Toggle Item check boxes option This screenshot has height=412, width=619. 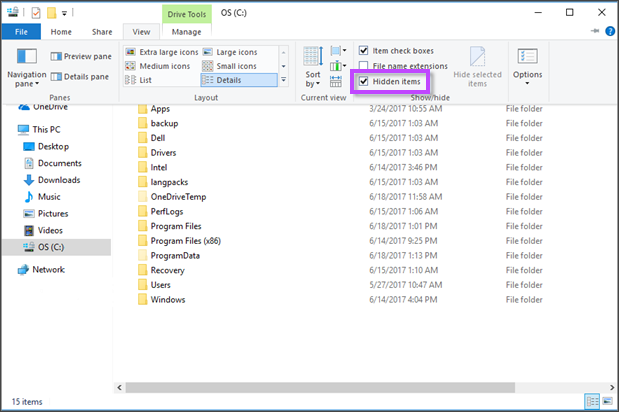[364, 51]
